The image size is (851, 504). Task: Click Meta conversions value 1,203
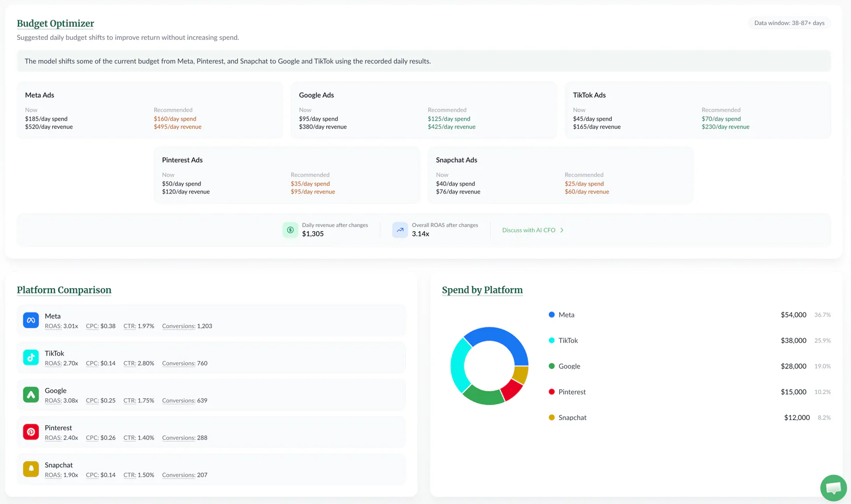click(x=205, y=326)
